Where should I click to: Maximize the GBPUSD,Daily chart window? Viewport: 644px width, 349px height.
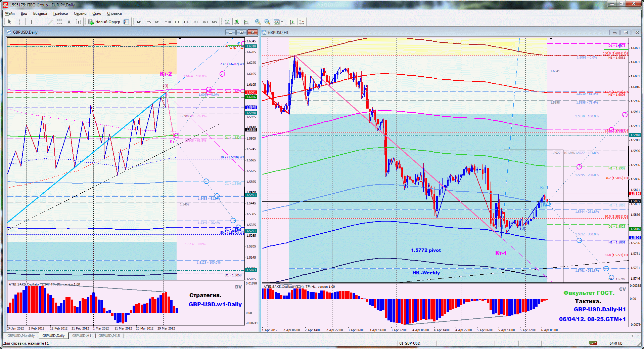click(x=241, y=32)
